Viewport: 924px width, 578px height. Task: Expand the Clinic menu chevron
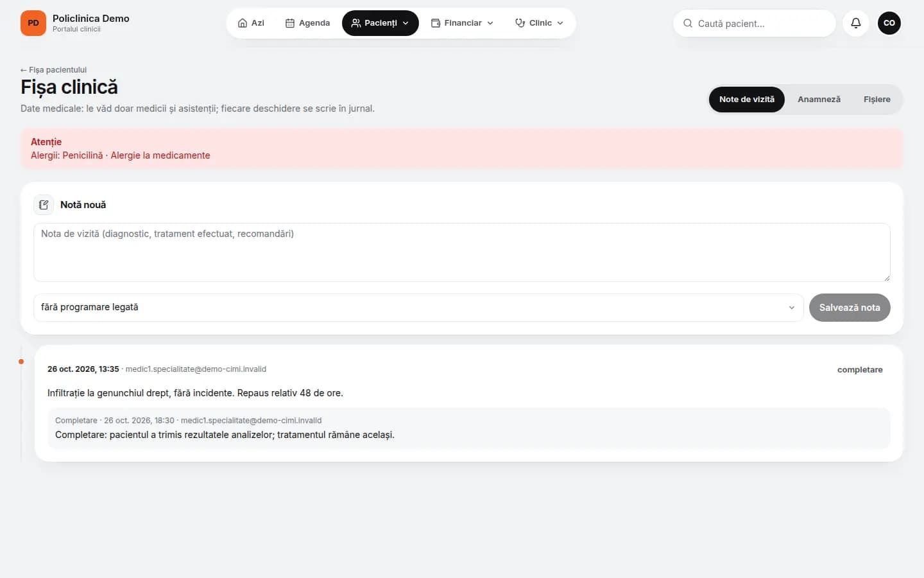tap(560, 23)
